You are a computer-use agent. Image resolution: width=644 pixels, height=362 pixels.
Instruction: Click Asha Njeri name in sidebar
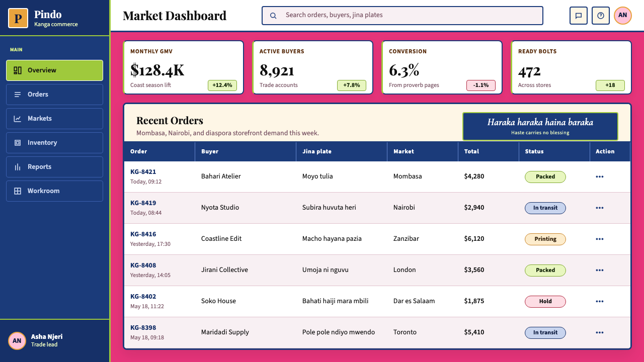pos(47,337)
